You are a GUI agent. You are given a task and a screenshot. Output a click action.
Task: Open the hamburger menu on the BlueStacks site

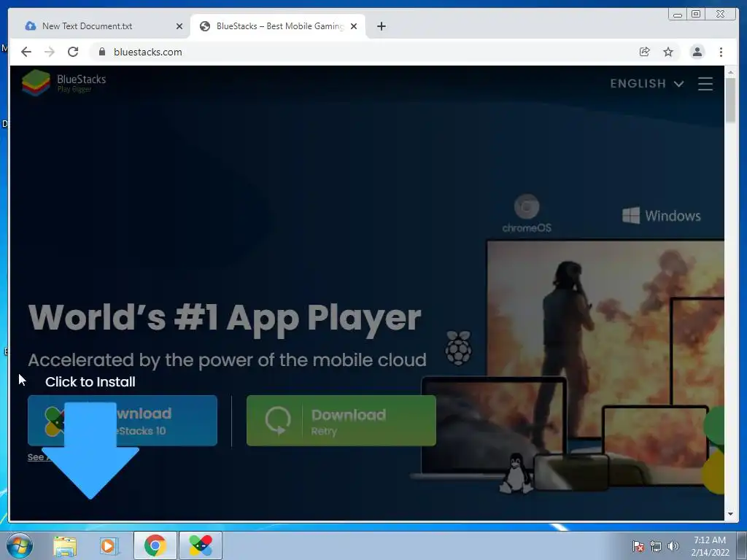point(705,83)
